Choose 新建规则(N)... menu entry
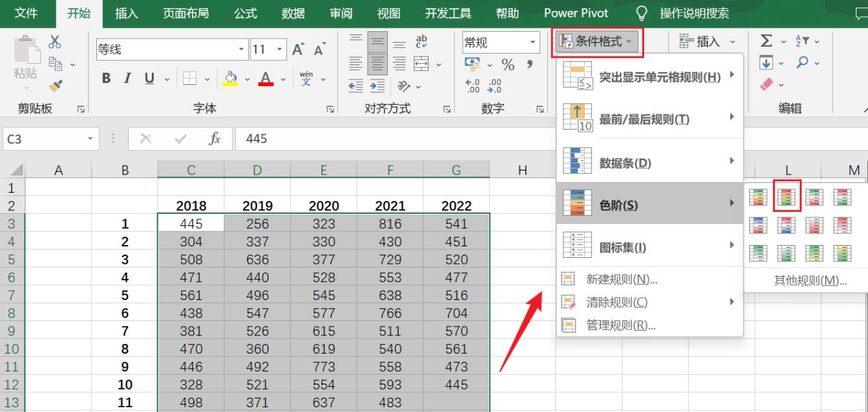The image size is (868, 412). 650,280
